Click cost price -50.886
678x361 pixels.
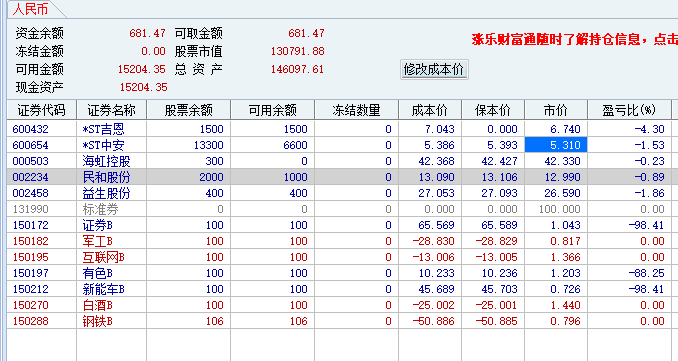(434, 321)
